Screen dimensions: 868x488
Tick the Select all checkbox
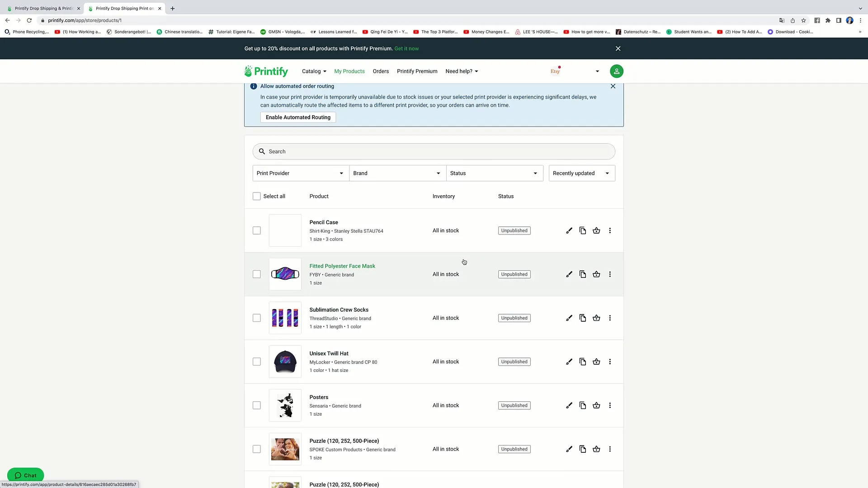pyautogui.click(x=256, y=196)
